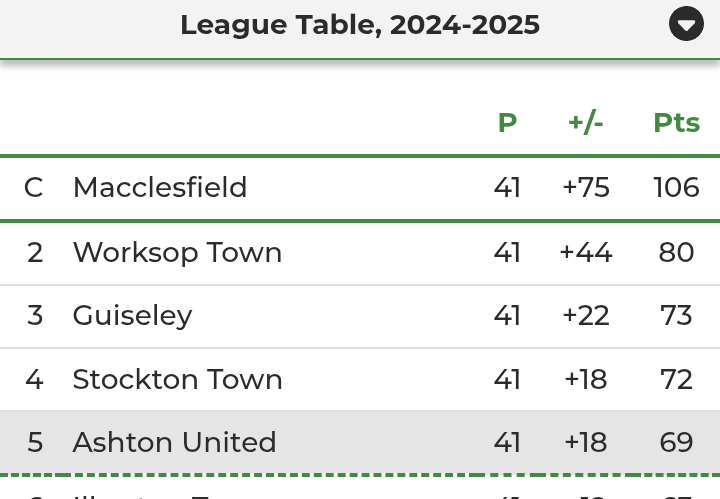720x499 pixels.
Task: Click Macclesfield's +75 goal difference
Action: click(585, 187)
